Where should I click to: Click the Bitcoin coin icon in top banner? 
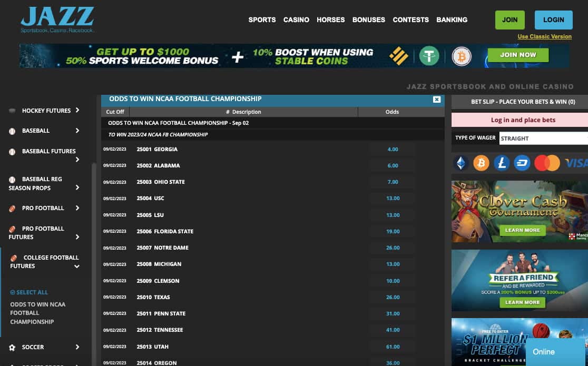click(x=461, y=56)
